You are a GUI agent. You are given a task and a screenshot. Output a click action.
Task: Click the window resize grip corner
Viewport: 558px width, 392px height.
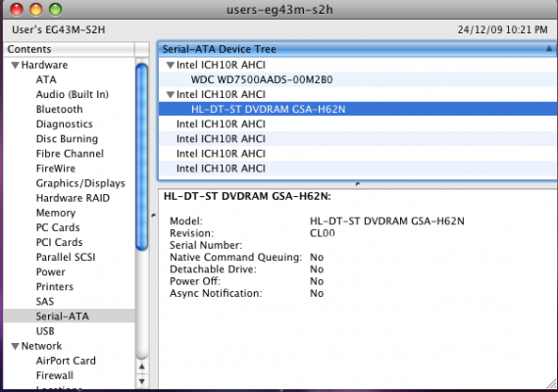coord(551,384)
